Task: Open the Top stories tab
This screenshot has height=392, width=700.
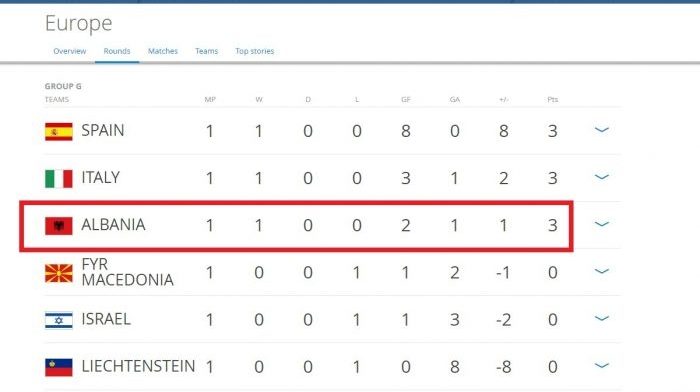Action: click(255, 51)
